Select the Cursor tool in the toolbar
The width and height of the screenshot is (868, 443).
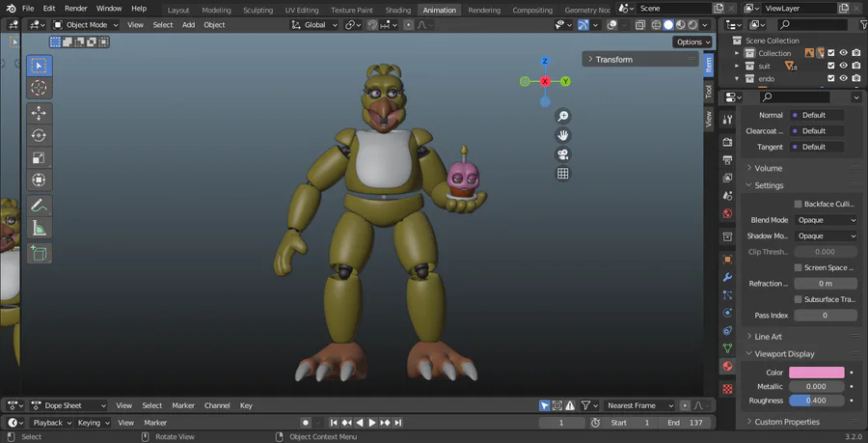[x=39, y=88]
